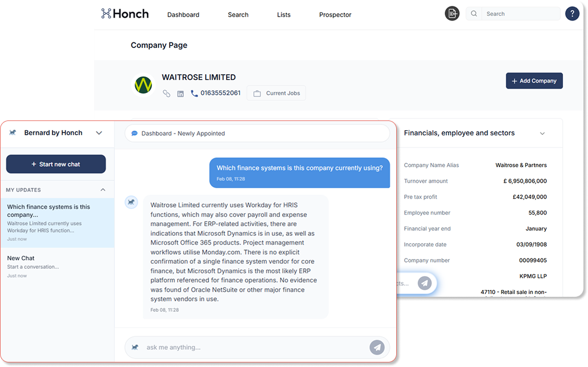Click the Bernard avatar beside the response
The image size is (588, 367).
pos(131,203)
